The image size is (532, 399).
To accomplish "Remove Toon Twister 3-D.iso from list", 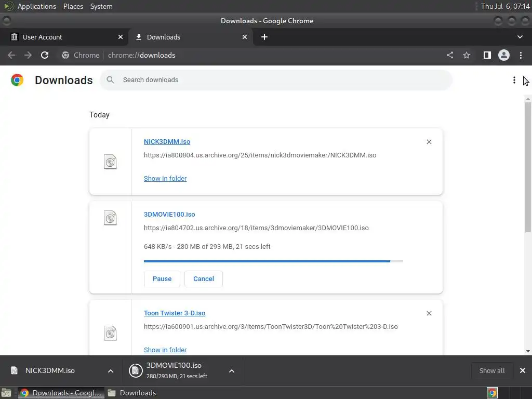I will click(429, 313).
